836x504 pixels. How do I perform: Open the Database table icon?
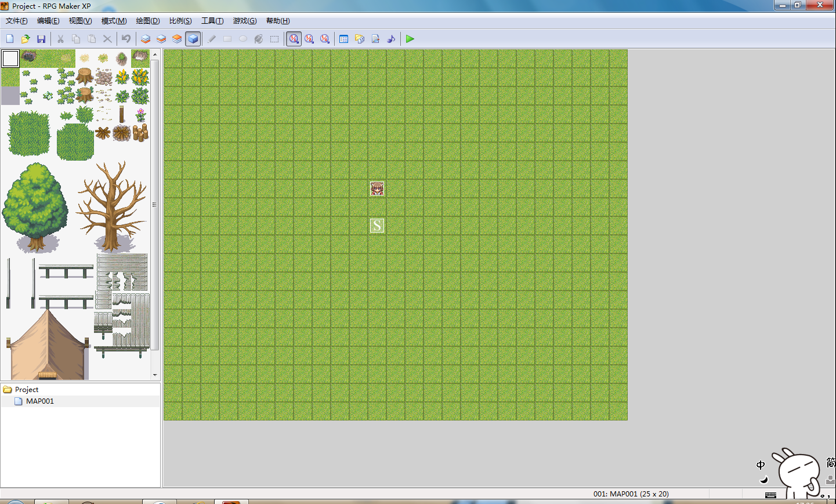[x=344, y=39]
